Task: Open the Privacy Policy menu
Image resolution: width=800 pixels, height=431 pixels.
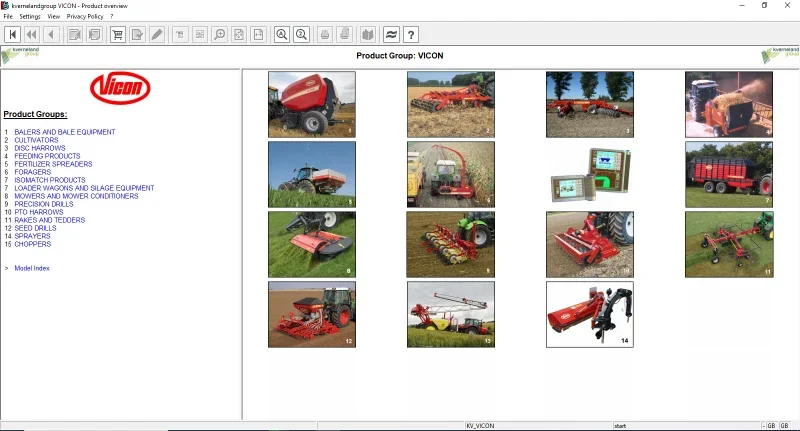Action: (x=85, y=16)
